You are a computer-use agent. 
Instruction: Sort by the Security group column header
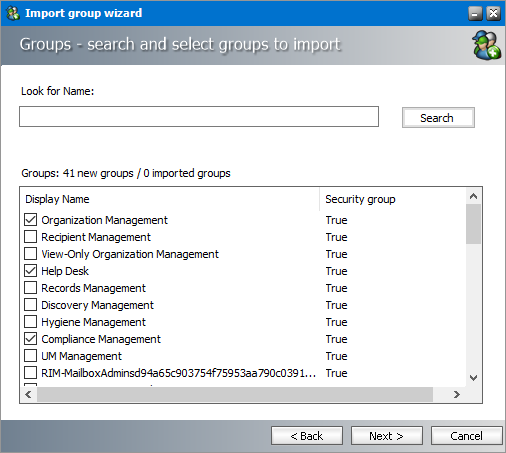tap(393, 199)
